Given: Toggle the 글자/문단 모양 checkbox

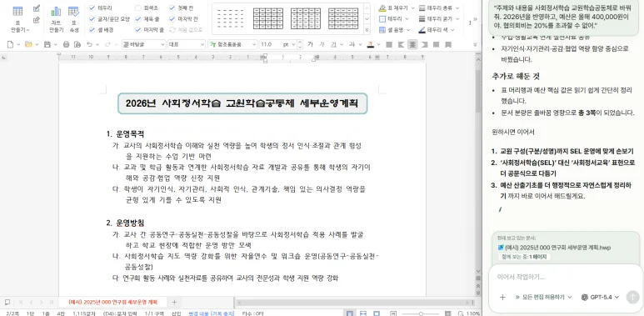Looking at the screenshot, I should coord(92,18).
